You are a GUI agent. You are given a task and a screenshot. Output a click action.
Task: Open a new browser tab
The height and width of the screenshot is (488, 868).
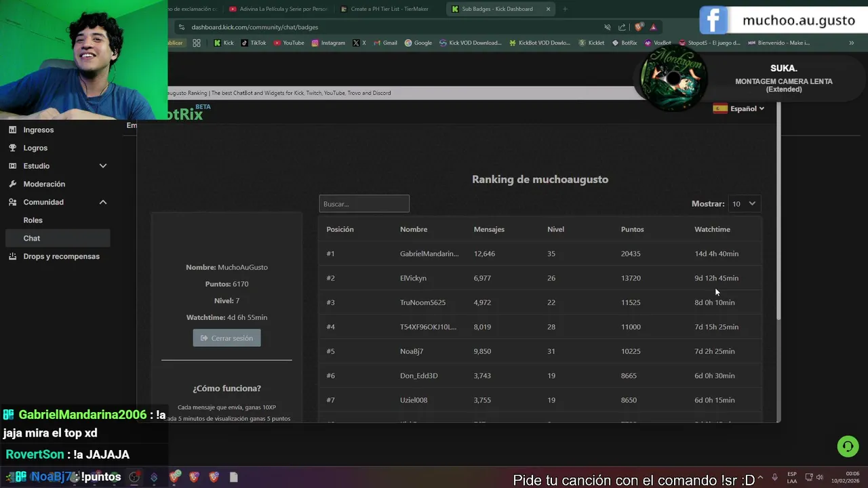point(565,9)
